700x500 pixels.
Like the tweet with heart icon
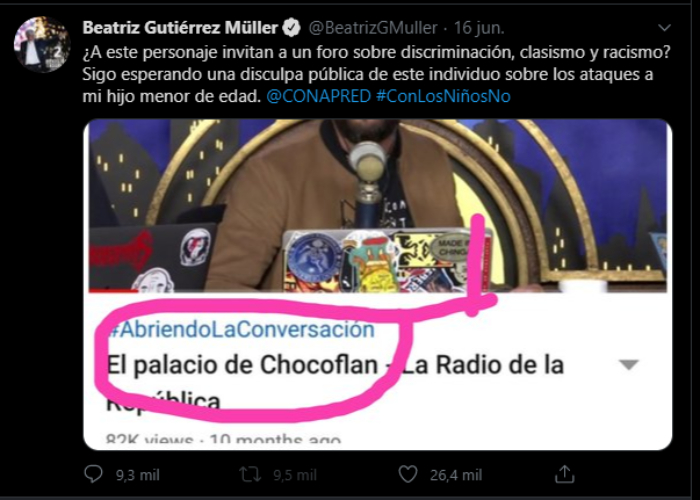pos(408,475)
